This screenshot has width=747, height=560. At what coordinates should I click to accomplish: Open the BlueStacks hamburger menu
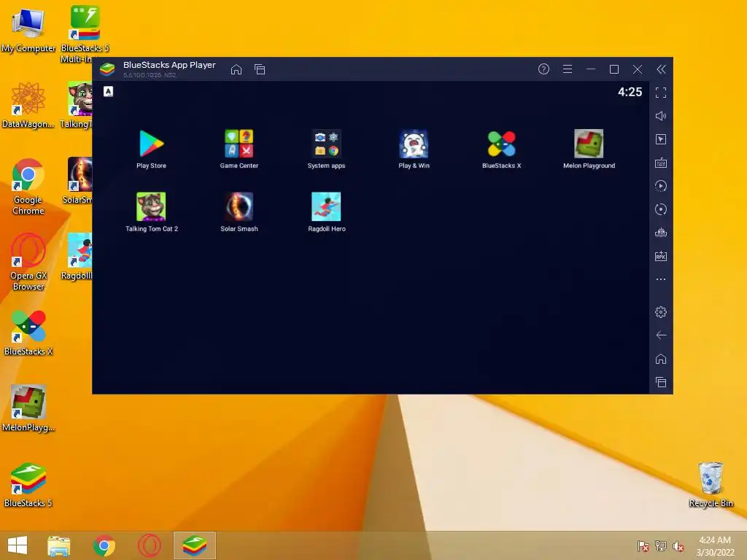pos(568,69)
